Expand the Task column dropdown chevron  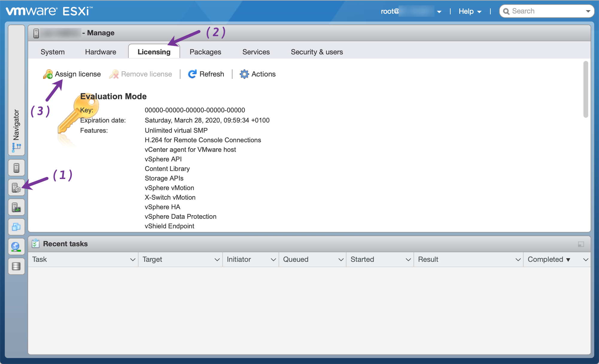pyautogui.click(x=133, y=260)
